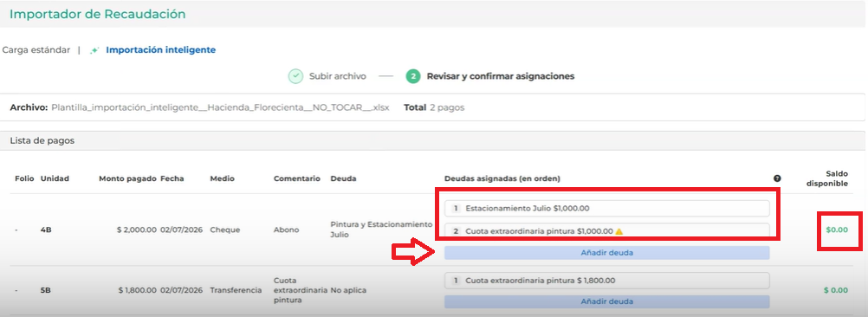Image resolution: width=868 pixels, height=317 pixels.
Task: Click the amount $ 1,800.00 in Monto pagado
Action: [137, 290]
